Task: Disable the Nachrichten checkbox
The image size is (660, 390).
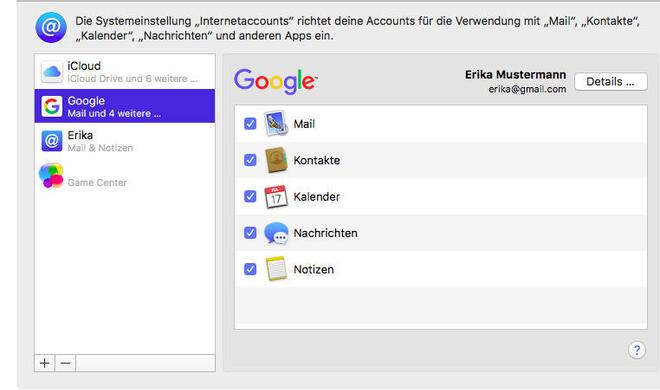Action: (x=250, y=233)
